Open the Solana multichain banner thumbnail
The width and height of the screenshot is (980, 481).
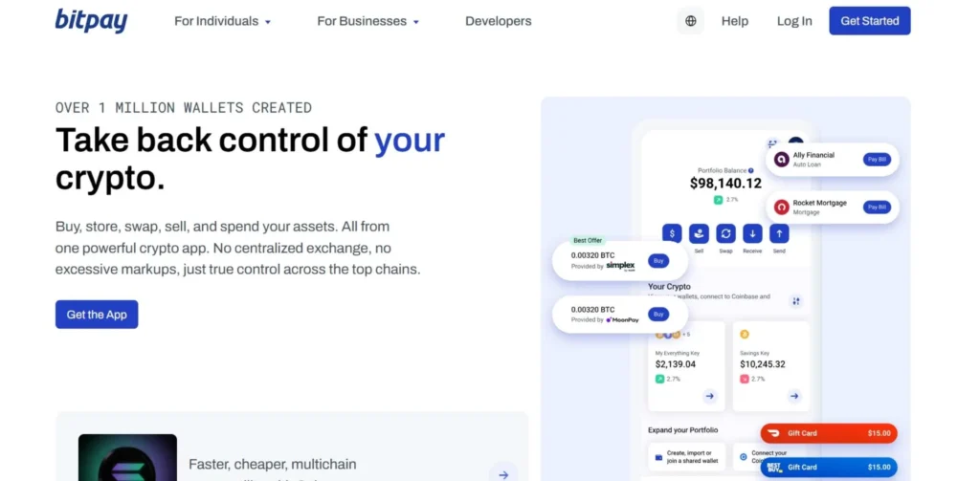coord(127,459)
